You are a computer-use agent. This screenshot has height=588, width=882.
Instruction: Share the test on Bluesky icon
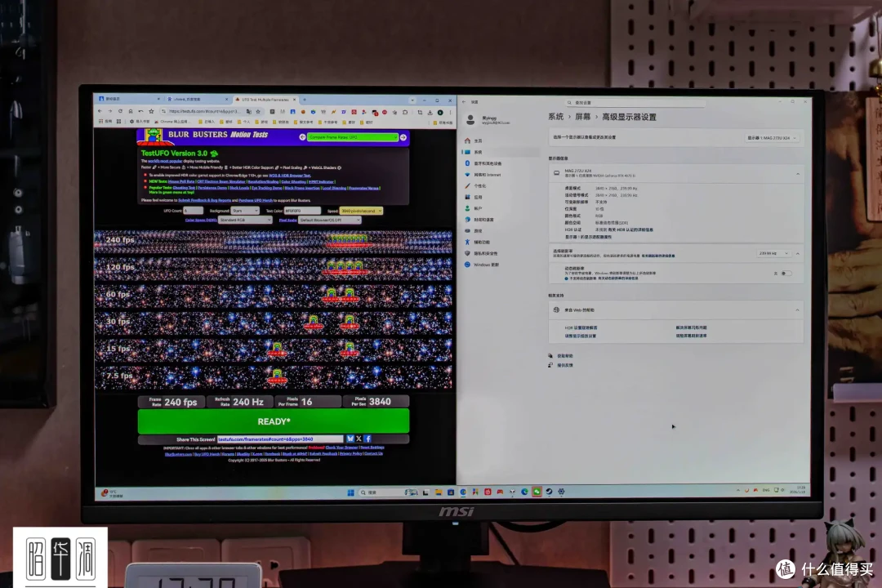click(x=350, y=439)
